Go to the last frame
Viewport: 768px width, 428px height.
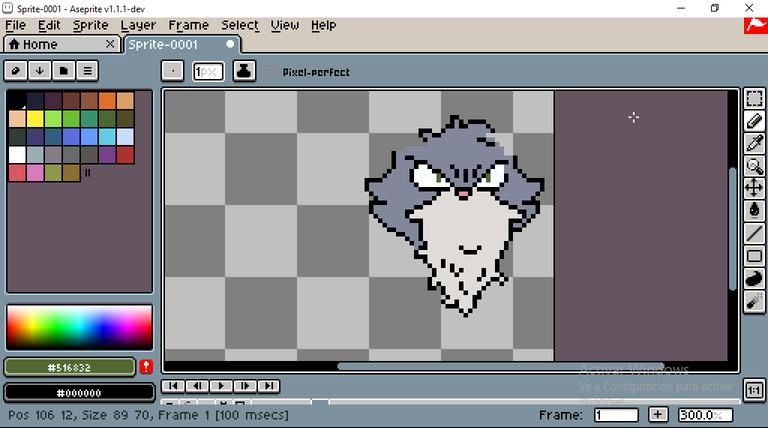click(x=268, y=386)
